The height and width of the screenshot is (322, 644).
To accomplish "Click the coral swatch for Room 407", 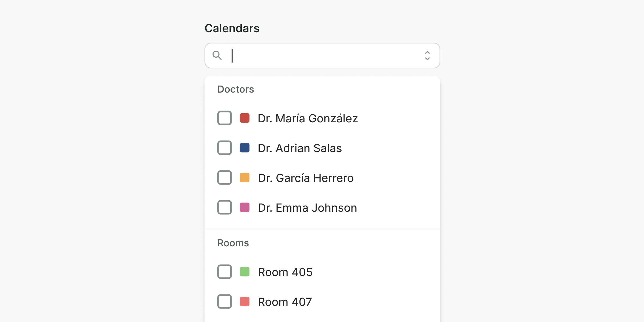I will tap(245, 302).
